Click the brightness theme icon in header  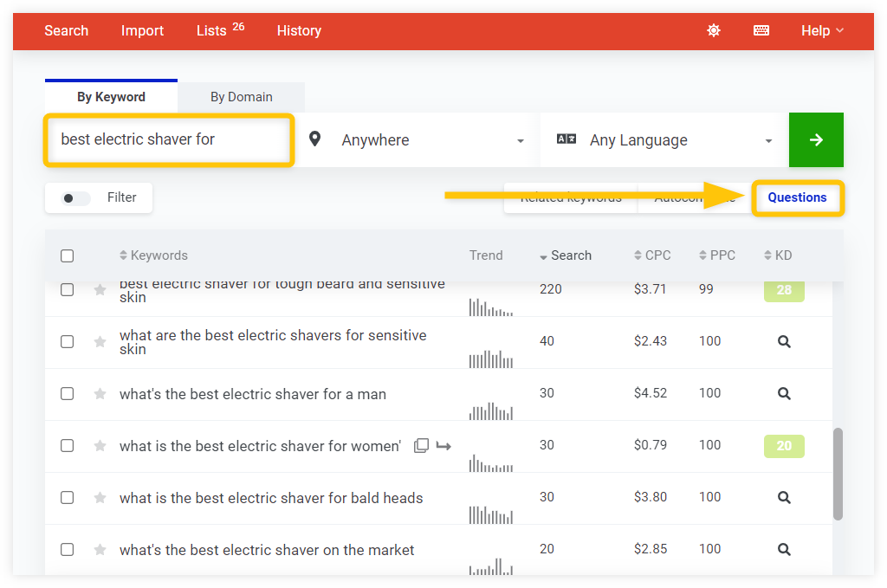[714, 30]
